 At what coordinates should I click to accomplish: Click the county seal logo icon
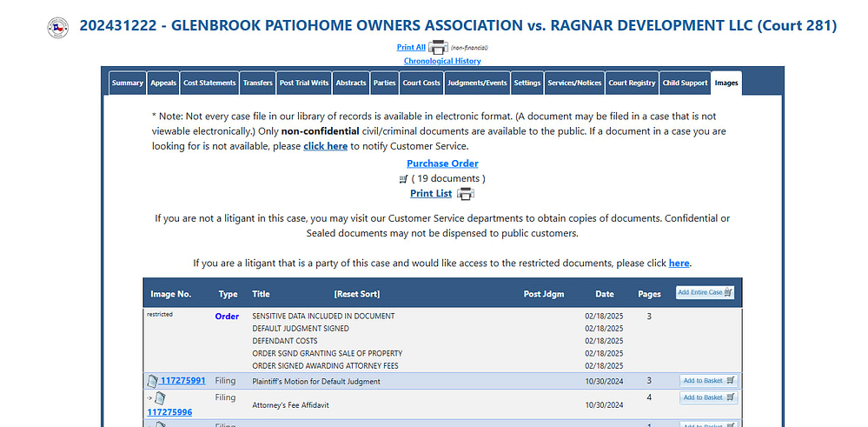click(57, 27)
